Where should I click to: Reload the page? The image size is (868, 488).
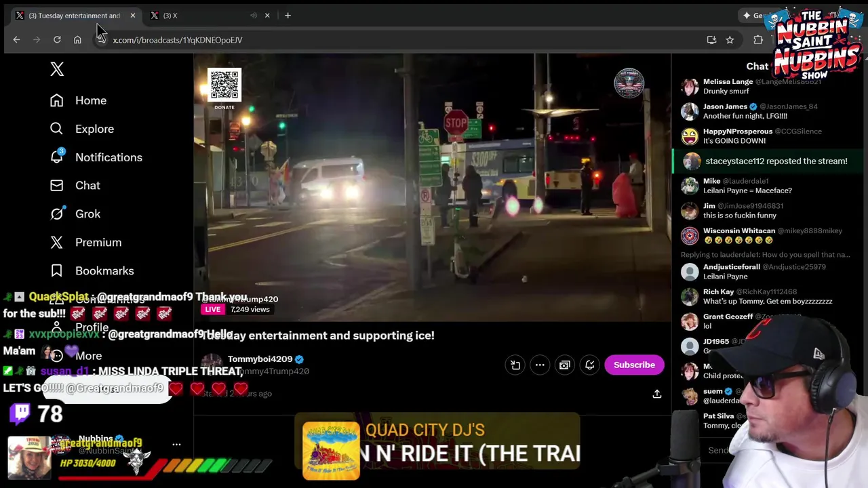pos(57,40)
